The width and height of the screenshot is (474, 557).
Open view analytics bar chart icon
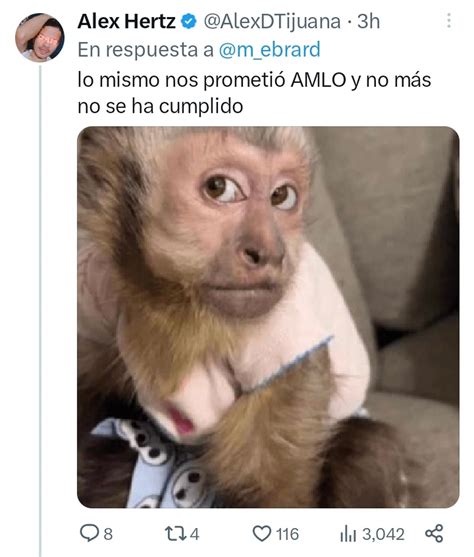(x=348, y=534)
